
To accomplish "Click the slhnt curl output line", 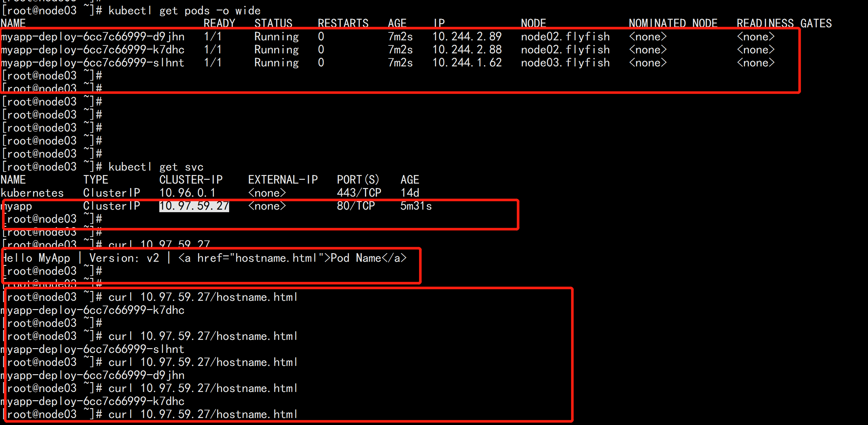I will [93, 350].
